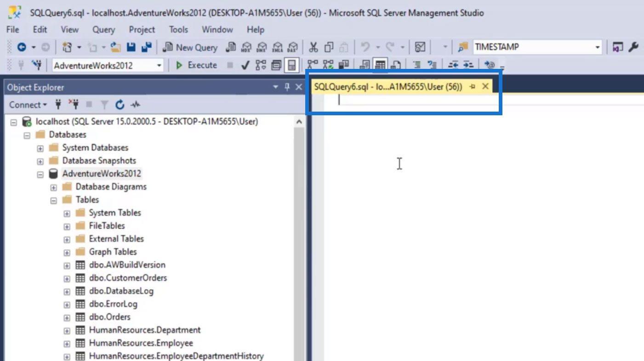Screen dimensions: 644x361
Task: Open the Query menu
Action: pyautogui.click(x=103, y=29)
